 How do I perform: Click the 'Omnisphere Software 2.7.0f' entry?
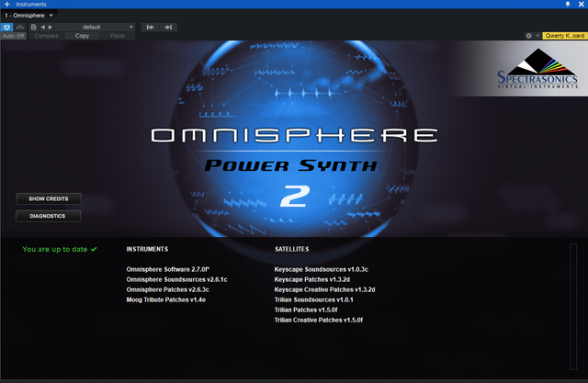pos(168,269)
